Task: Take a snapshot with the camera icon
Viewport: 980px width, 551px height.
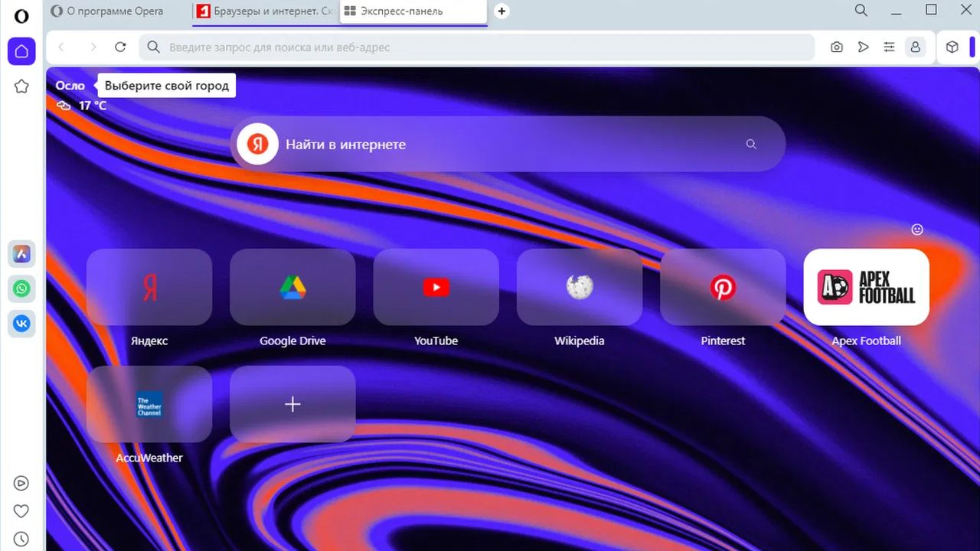Action: tap(837, 47)
